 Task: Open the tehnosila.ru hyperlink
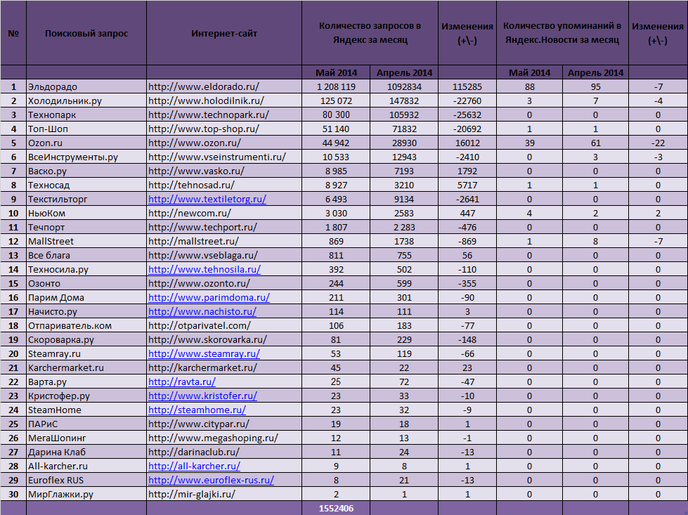[204, 269]
